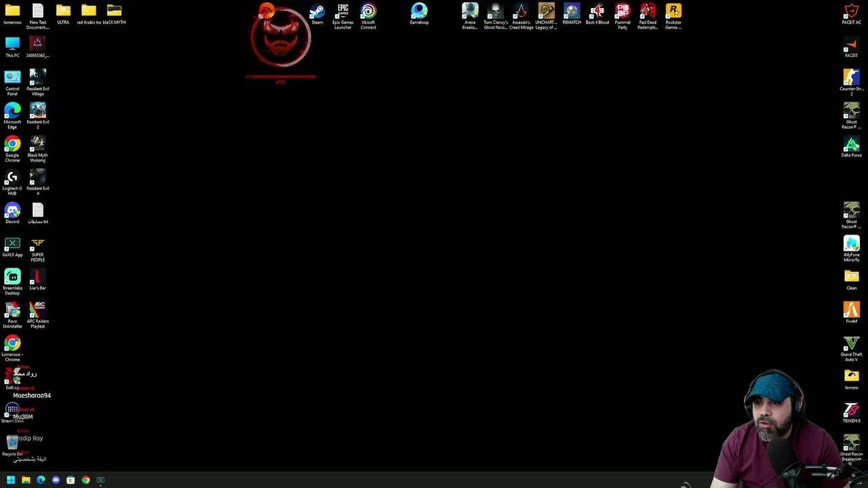Select the Assassin's Creed Mirage shortcut
This screenshot has height=488, width=868.
click(x=521, y=16)
